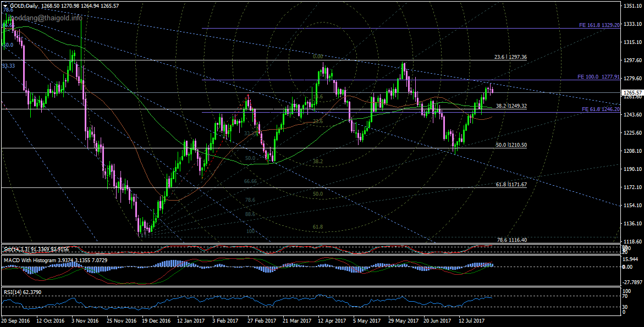Click 1297.60 on the price scale
The width and height of the screenshot is (644, 327).
tap(632, 60)
